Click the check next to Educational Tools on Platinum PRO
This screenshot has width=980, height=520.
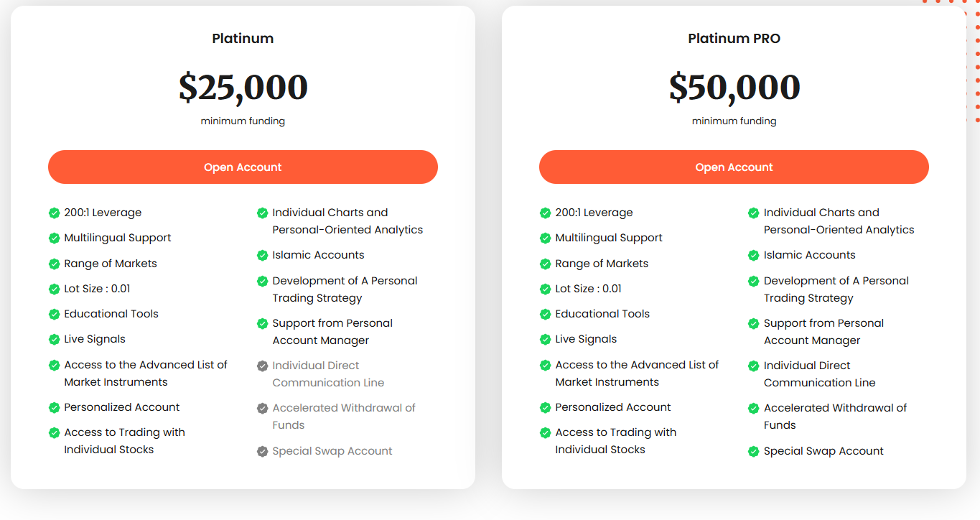pyautogui.click(x=546, y=313)
